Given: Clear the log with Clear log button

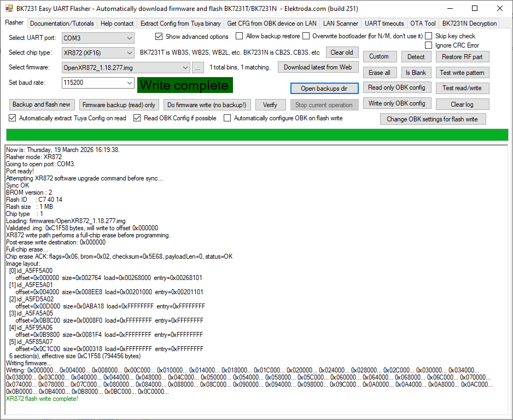Looking at the screenshot, I should (x=462, y=104).
